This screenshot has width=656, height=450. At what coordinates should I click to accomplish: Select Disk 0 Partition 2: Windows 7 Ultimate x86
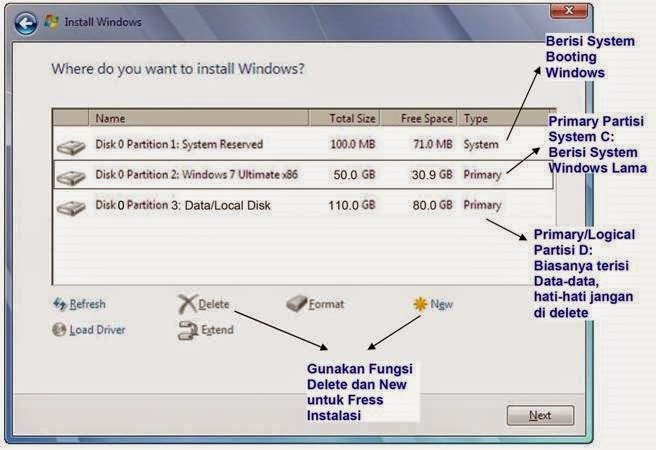(x=304, y=175)
